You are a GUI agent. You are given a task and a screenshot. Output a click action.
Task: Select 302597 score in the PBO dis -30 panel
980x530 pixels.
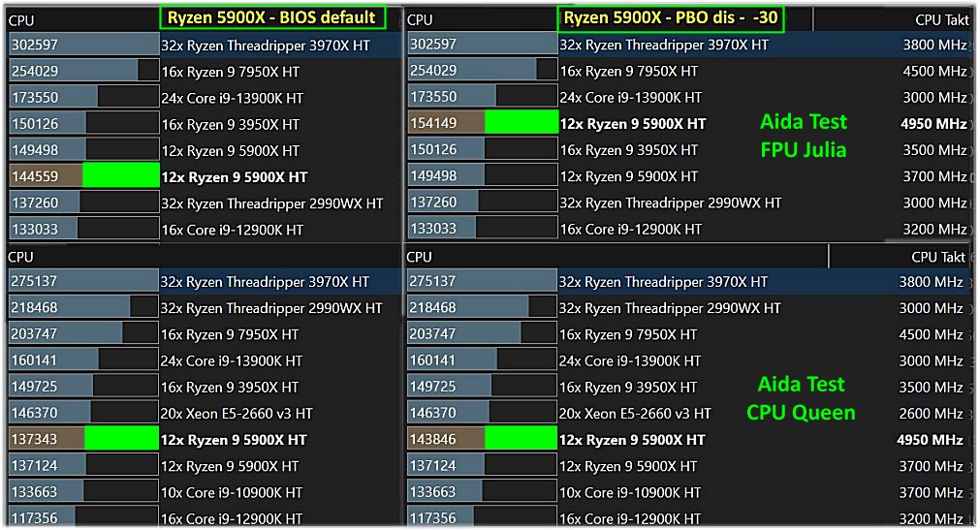click(x=433, y=44)
